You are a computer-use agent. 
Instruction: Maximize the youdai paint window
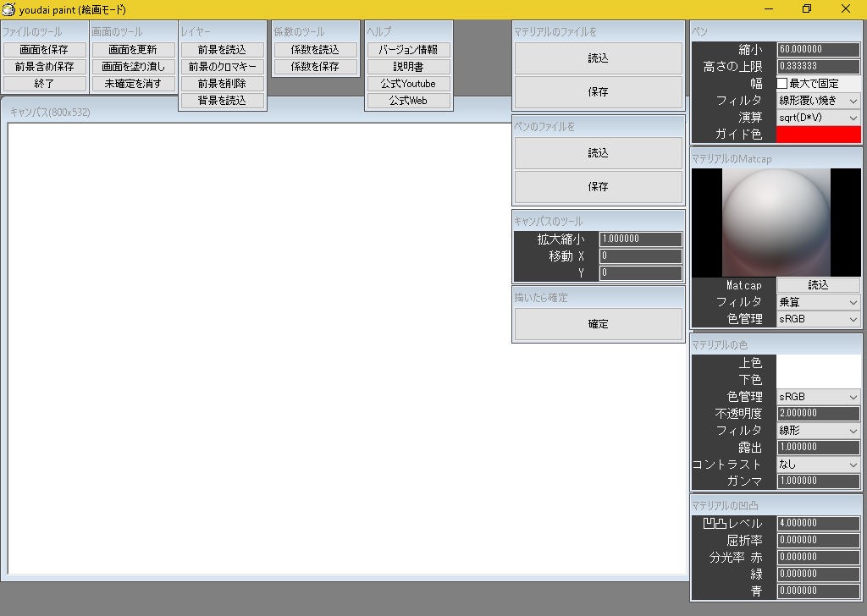click(807, 8)
